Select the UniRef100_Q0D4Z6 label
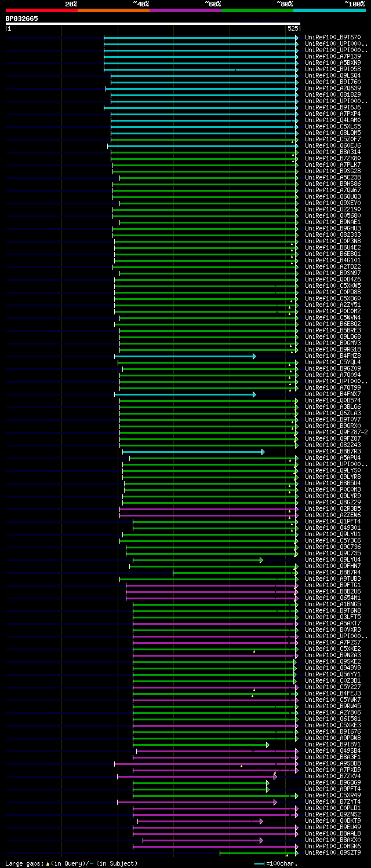 (x=333, y=280)
